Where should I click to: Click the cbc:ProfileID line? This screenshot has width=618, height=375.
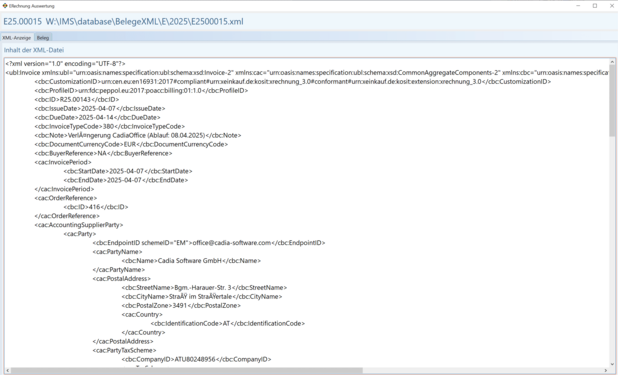point(141,91)
